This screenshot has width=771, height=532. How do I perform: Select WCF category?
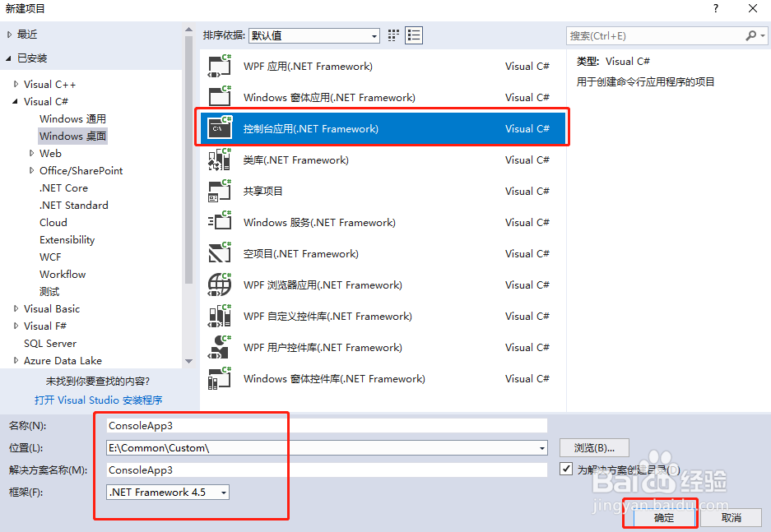(x=51, y=257)
